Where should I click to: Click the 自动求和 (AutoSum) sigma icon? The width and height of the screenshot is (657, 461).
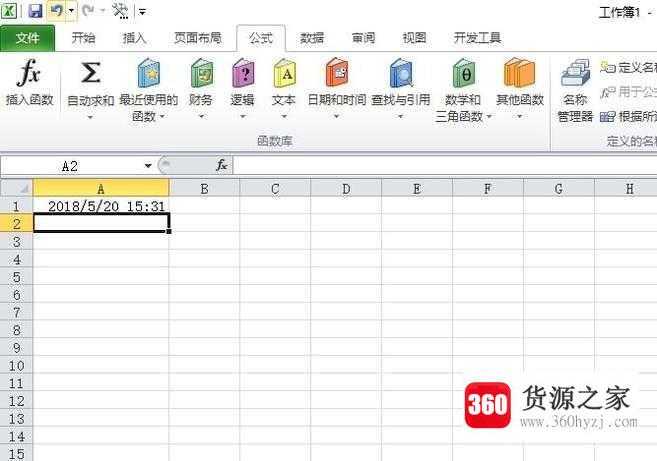point(91,73)
